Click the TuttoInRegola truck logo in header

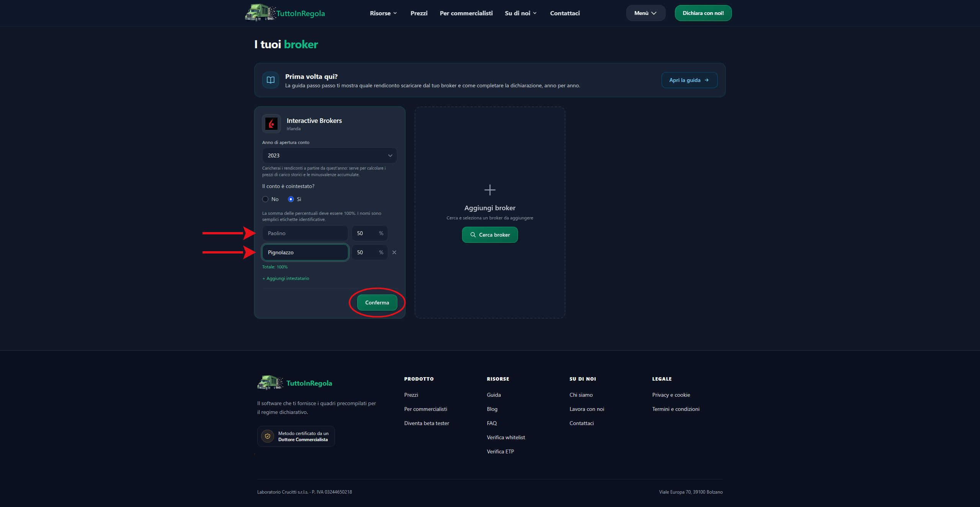point(260,13)
